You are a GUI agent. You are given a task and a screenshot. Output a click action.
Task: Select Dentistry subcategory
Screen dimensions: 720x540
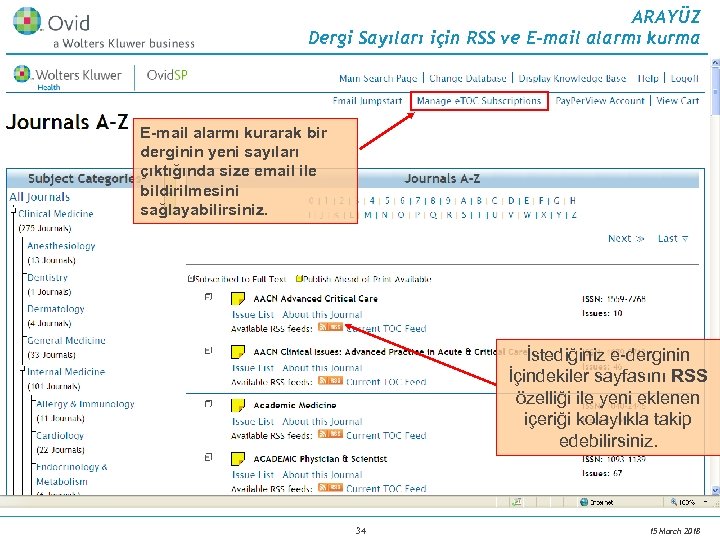47,277
